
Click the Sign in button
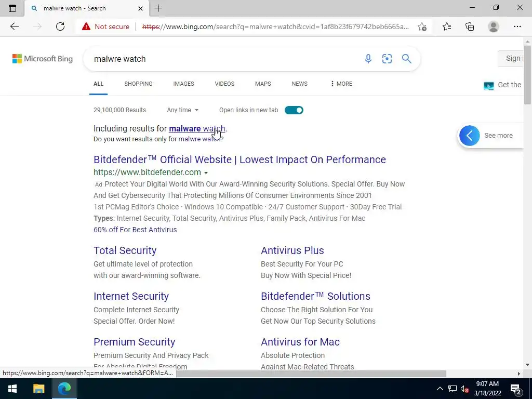511,58
